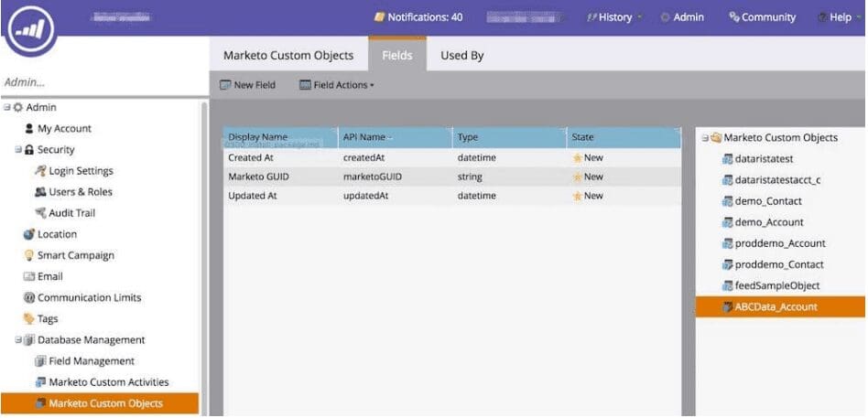This screenshot has height=418, width=868.
Task: Click the My Account person icon
Action: pyautogui.click(x=29, y=129)
